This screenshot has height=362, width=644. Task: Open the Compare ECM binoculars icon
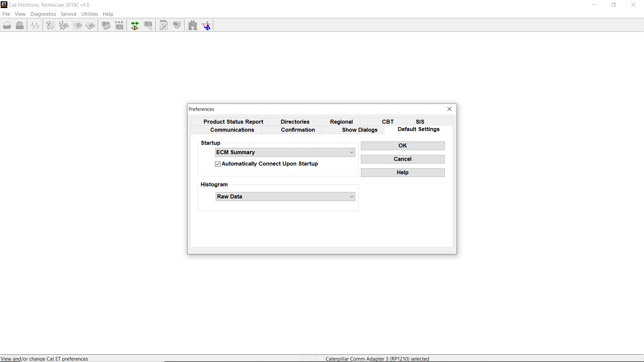(x=193, y=25)
